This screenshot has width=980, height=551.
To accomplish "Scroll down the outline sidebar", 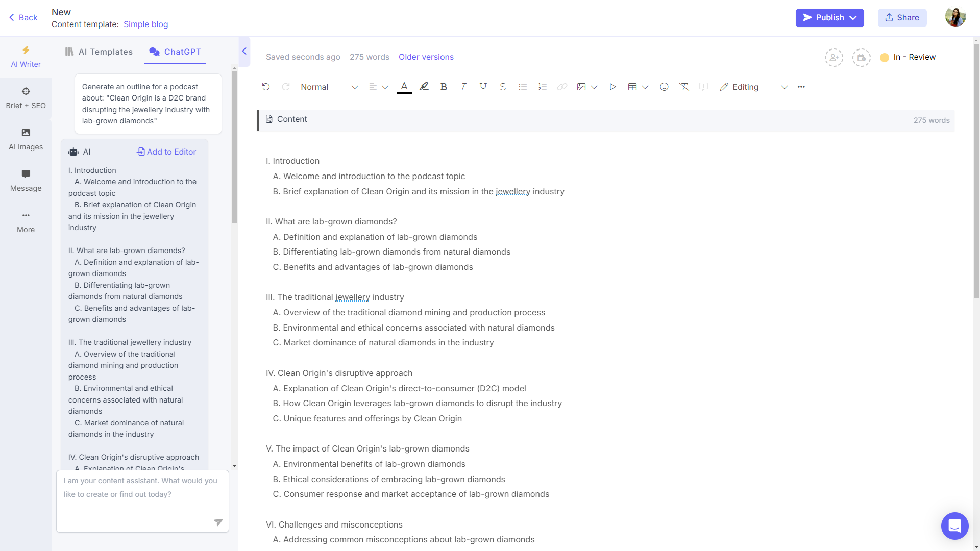I will click(x=235, y=466).
